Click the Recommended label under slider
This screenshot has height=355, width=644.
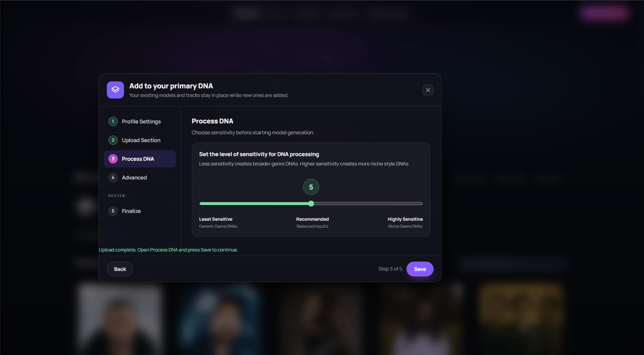[x=312, y=219]
